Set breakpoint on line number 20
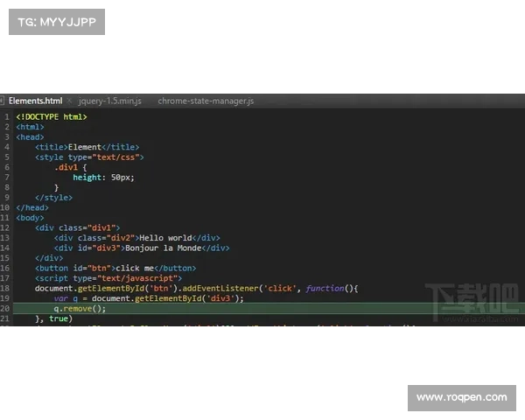The image size is (525, 420). point(5,309)
